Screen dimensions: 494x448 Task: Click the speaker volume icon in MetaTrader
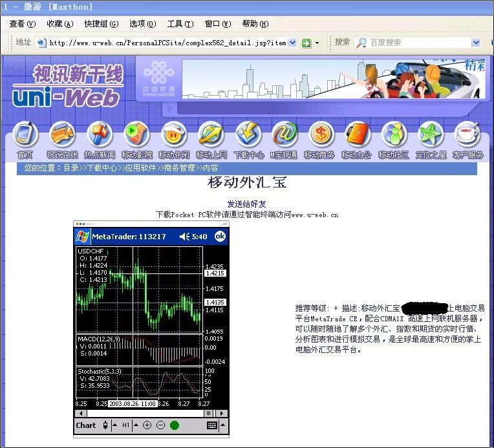[184, 237]
